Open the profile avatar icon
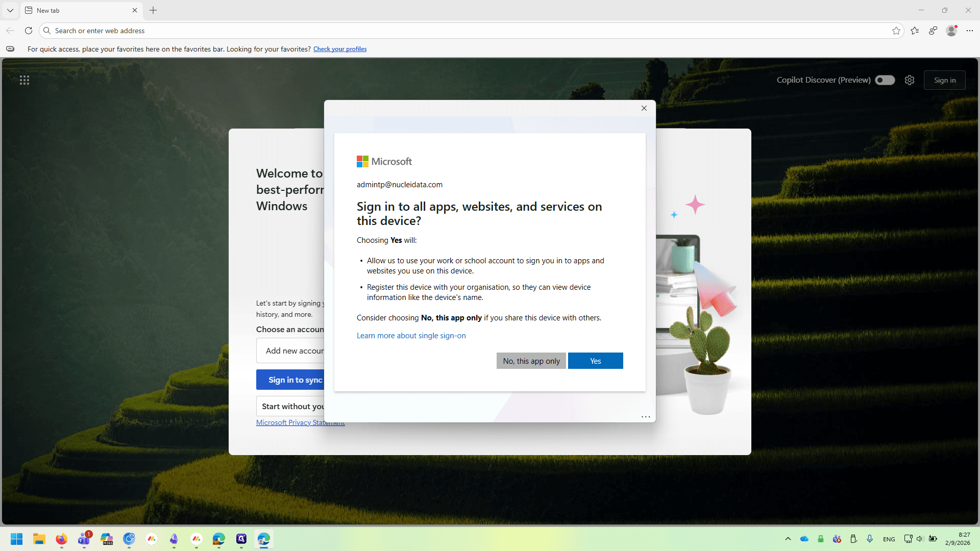980x551 pixels. pos(951,31)
